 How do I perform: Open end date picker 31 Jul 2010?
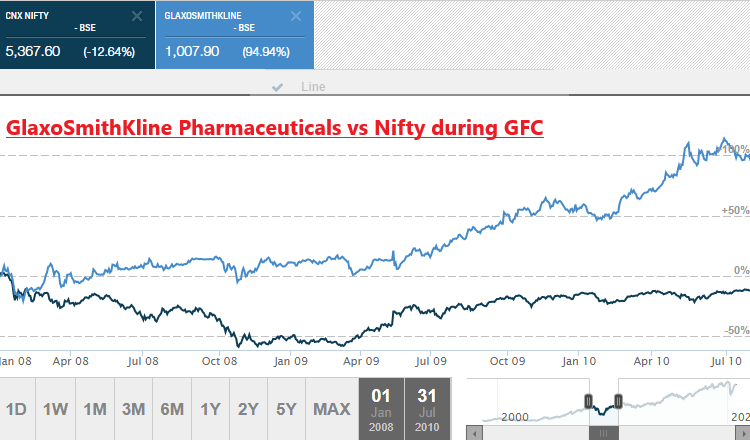point(427,409)
